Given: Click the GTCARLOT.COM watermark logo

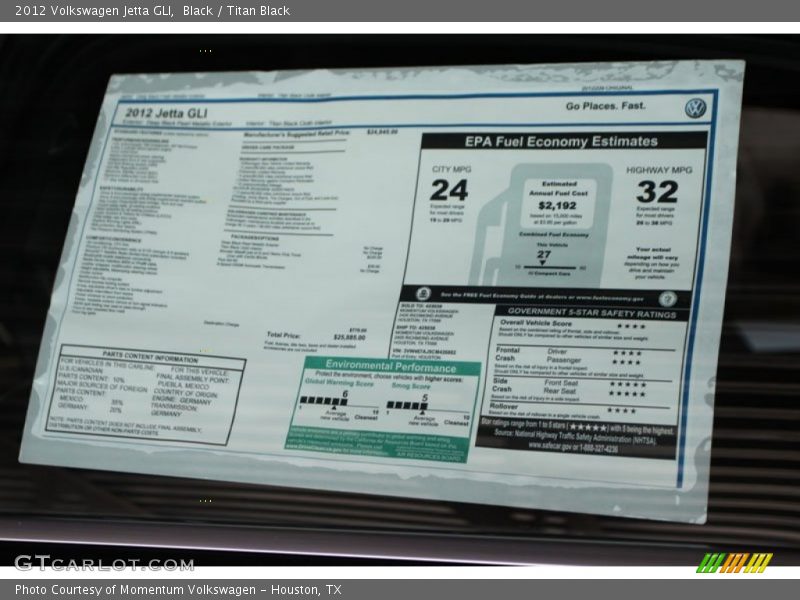Looking at the screenshot, I should (x=103, y=563).
